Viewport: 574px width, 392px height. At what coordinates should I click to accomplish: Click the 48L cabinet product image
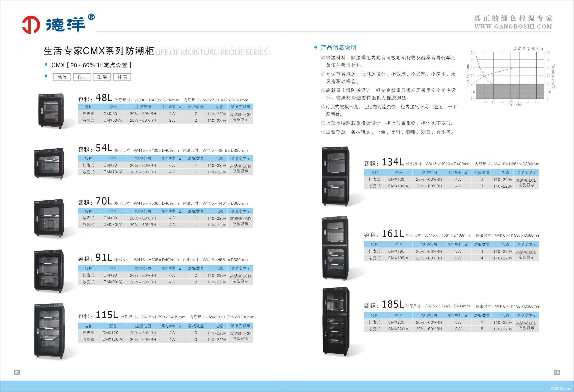[51, 111]
